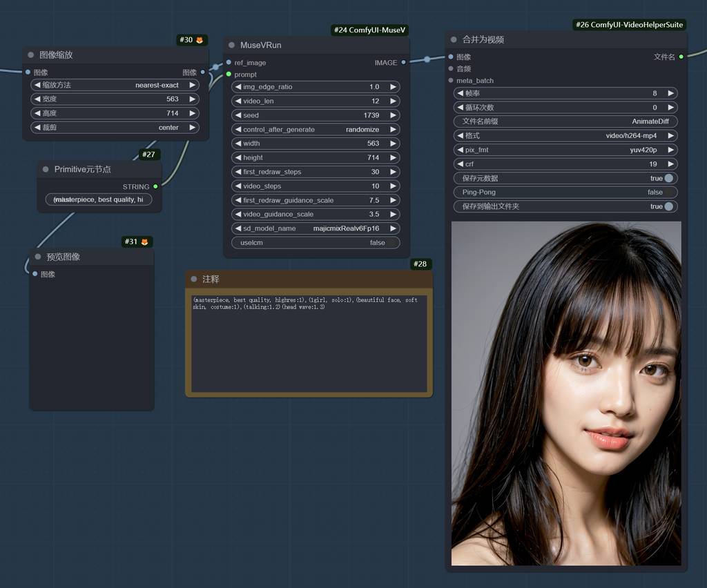
Task: Decrease video_len with the left arrow
Action: tap(238, 101)
